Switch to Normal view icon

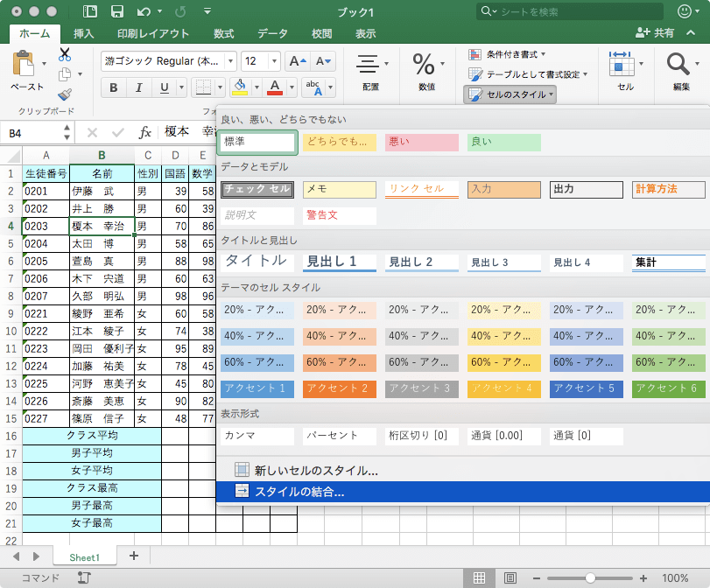point(479,578)
